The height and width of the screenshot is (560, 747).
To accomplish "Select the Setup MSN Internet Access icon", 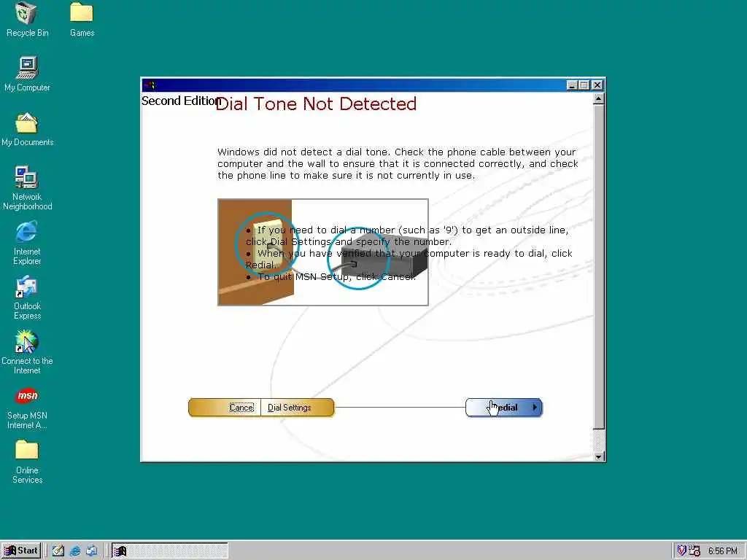I will click(x=27, y=408).
